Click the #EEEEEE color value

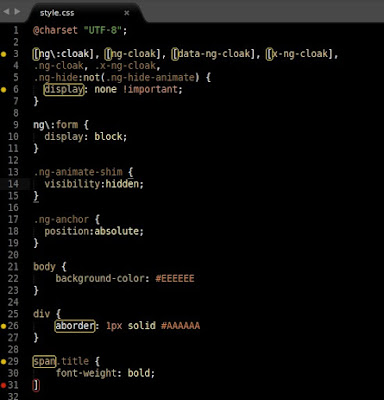pos(175,278)
